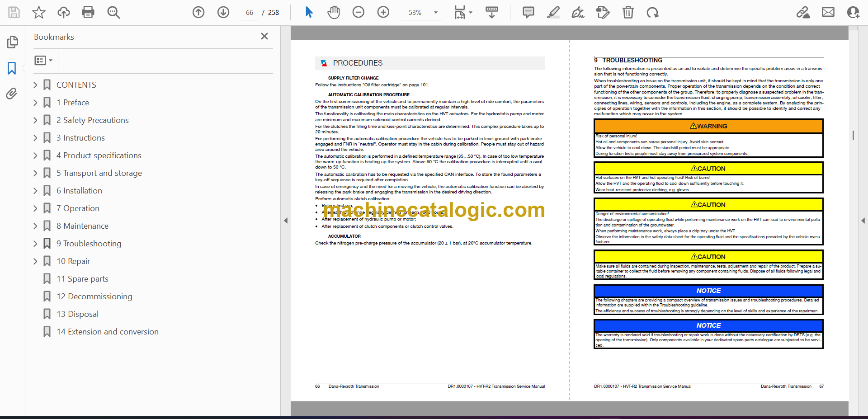
Task: Go to 12 Decommissioning bookmark
Action: [x=94, y=297]
